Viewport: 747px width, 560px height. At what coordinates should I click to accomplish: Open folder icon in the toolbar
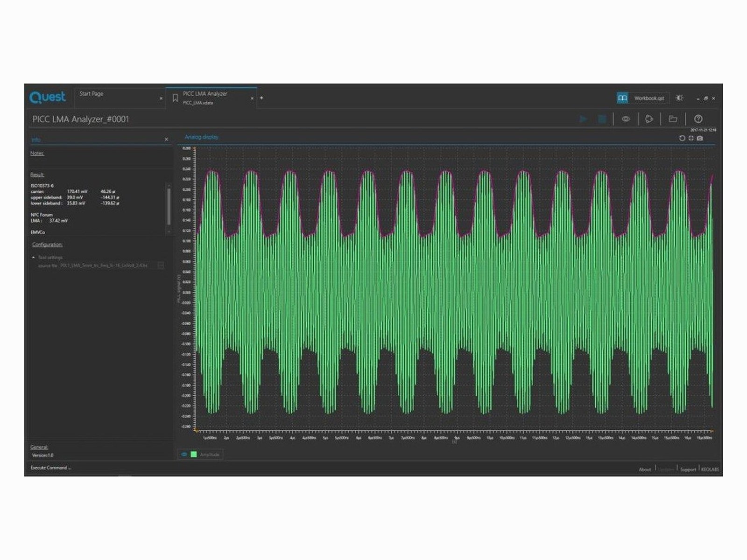click(x=673, y=119)
